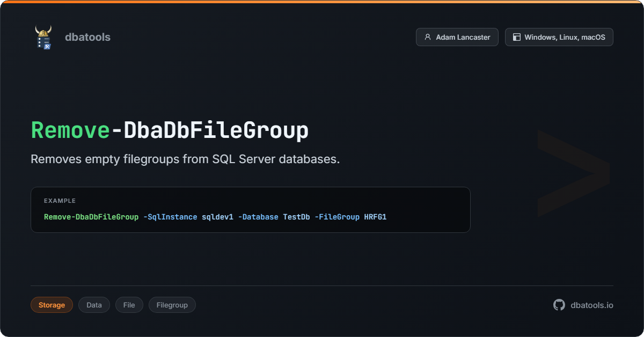Click the description text about empty filegroups
Image resolution: width=644 pixels, height=337 pixels.
185,159
